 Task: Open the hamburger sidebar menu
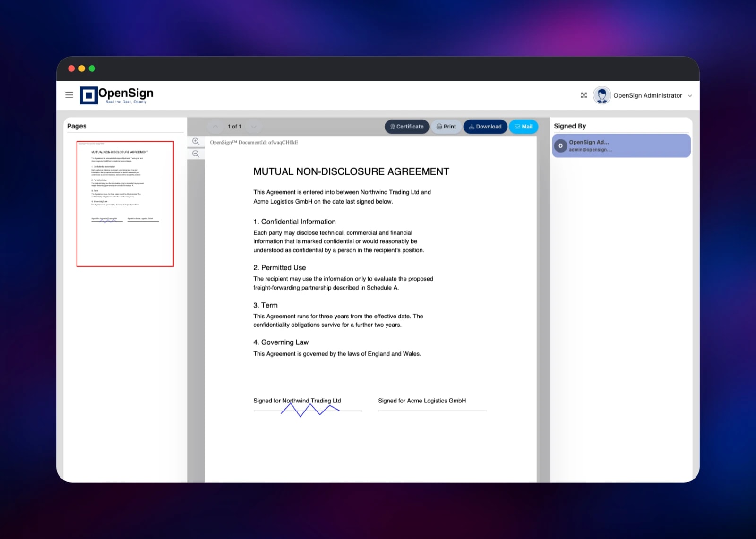69,95
